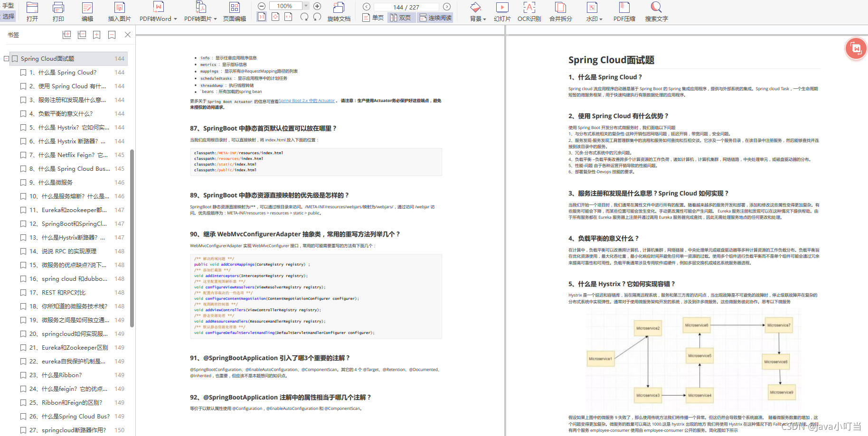Close the 书签 bookmark panel

click(x=127, y=35)
